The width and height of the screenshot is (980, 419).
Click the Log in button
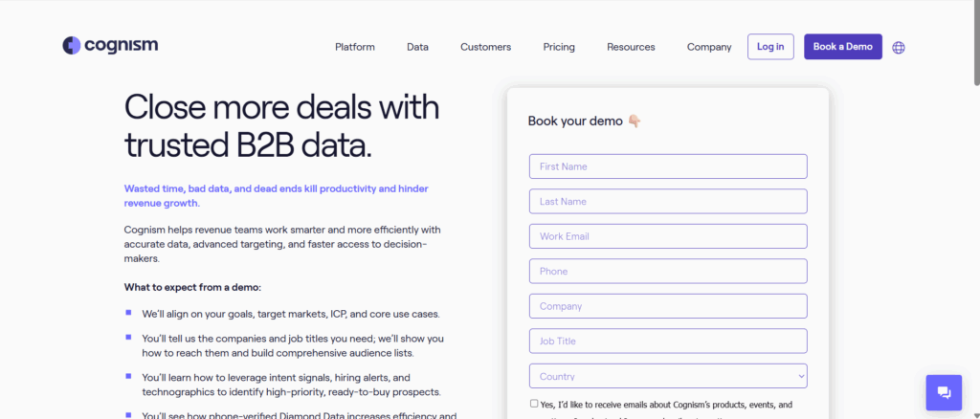click(x=770, y=47)
